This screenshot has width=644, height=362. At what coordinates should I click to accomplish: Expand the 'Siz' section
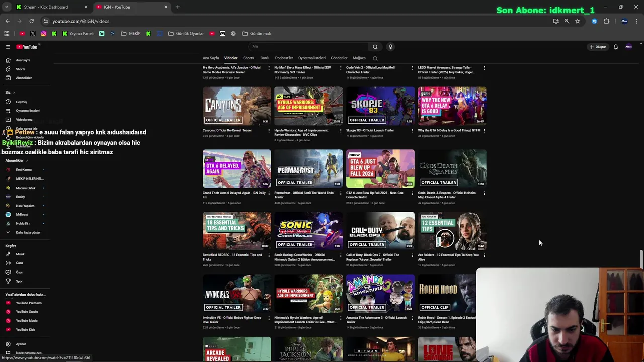click(x=10, y=93)
